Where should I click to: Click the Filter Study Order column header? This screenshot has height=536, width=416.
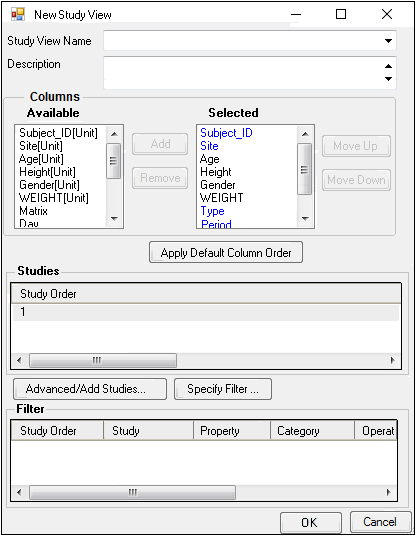[x=57, y=431]
